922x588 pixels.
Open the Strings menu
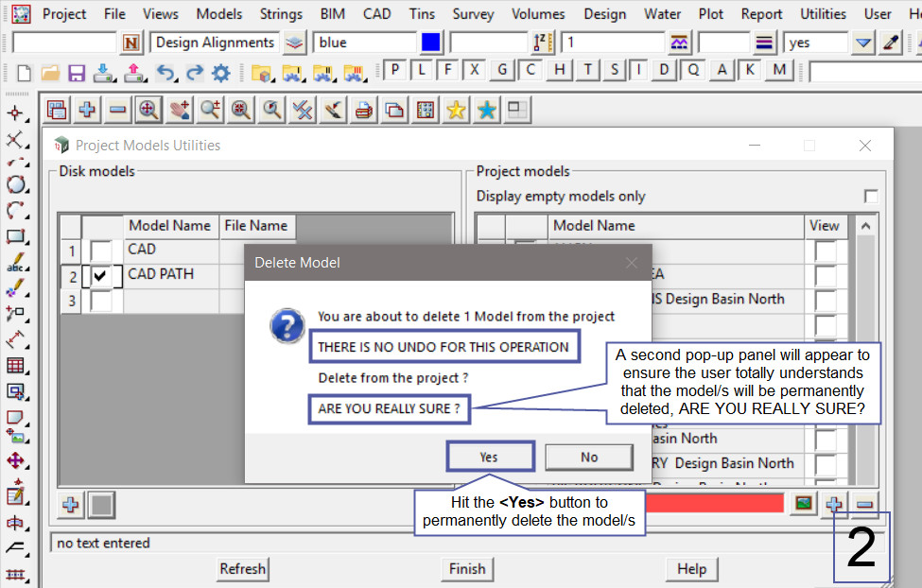[x=281, y=13]
